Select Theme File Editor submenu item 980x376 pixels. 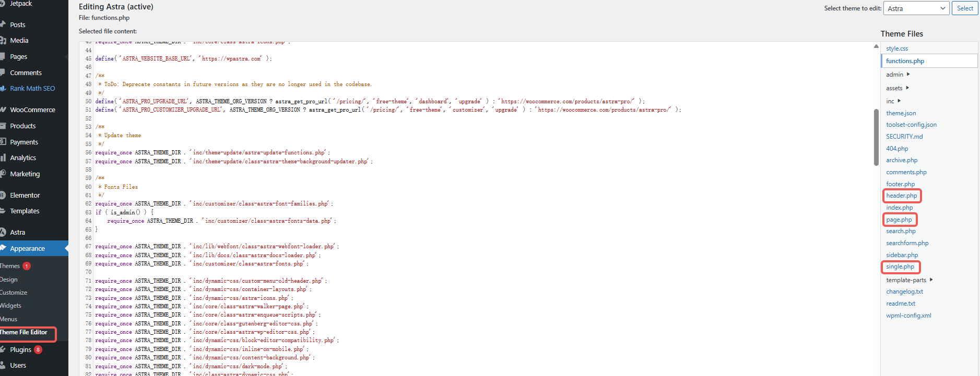pos(23,332)
